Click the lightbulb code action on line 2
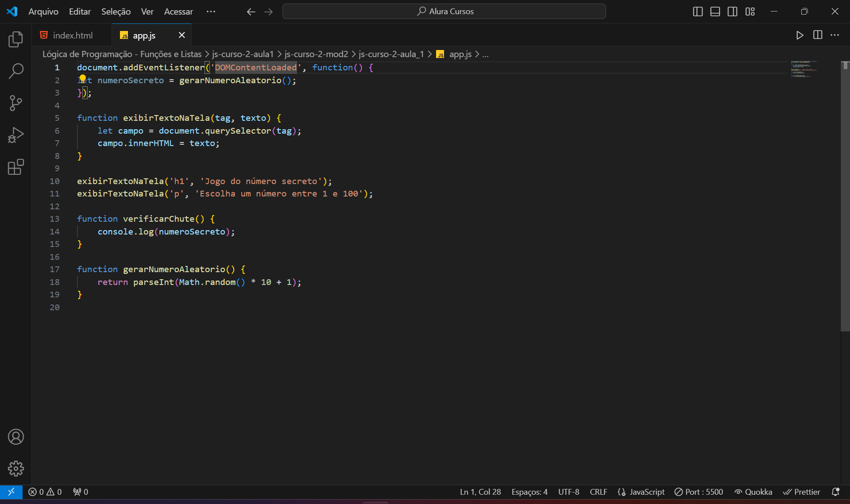Viewport: 850px width, 504px height. (82, 79)
